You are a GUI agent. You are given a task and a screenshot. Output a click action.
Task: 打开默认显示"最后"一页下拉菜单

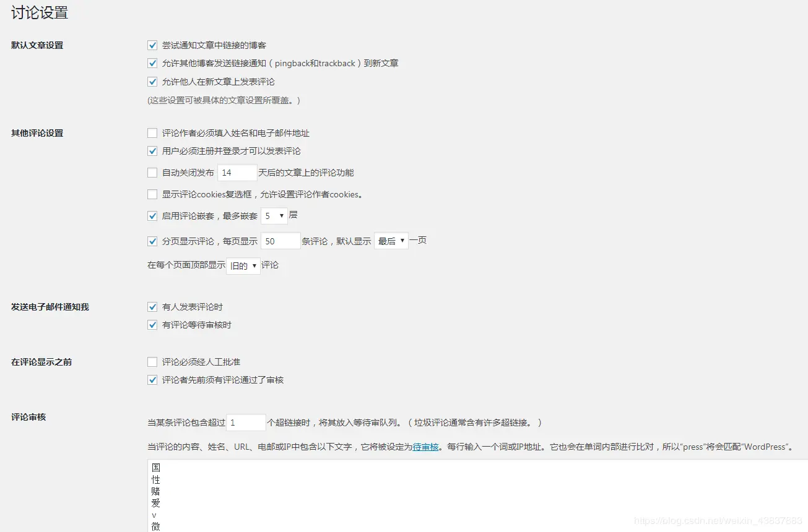tap(391, 241)
